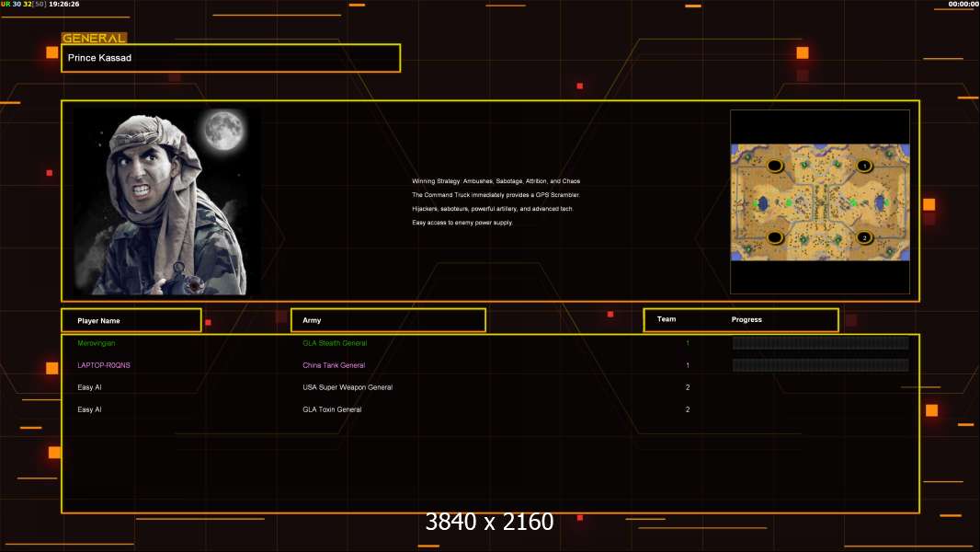Click team number for USA Super Weapon General
Viewport: 980px width, 552px height.
click(x=688, y=387)
